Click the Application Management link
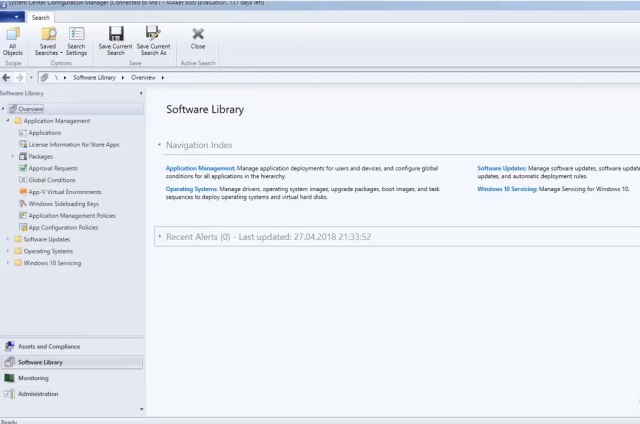640x424 pixels. tap(200, 169)
